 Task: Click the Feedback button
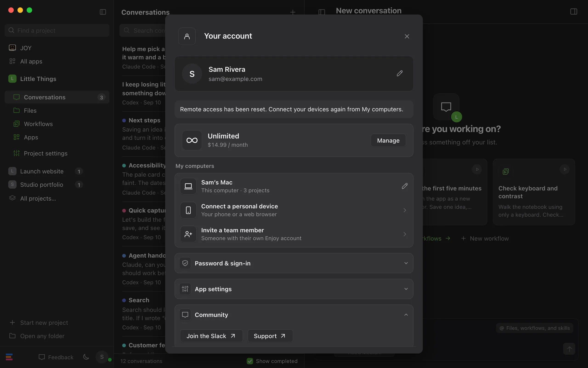pos(56,357)
